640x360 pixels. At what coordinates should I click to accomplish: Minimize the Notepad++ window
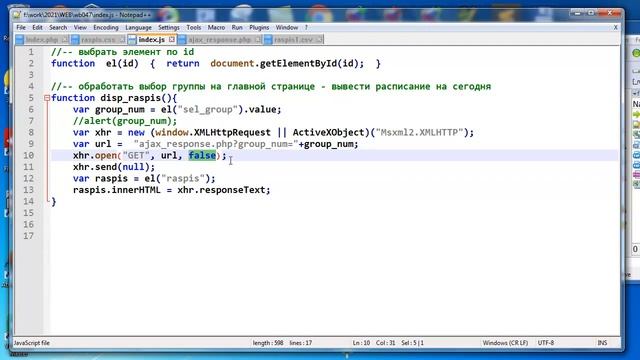[x=577, y=13]
